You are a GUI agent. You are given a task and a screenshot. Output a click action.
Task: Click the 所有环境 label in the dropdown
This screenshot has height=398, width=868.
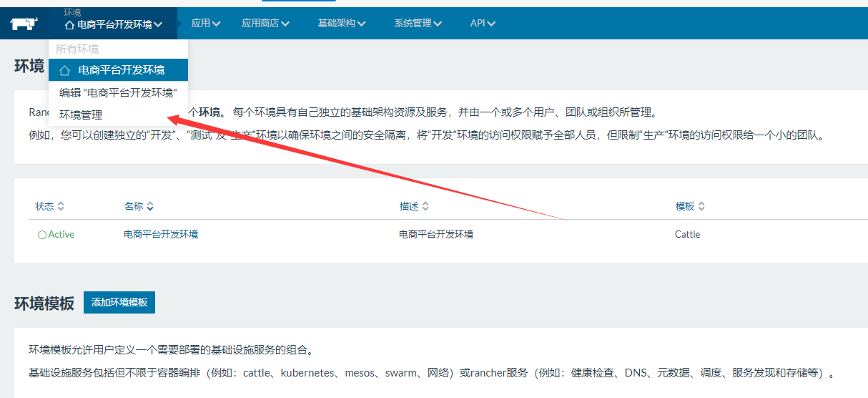pyautogui.click(x=77, y=49)
